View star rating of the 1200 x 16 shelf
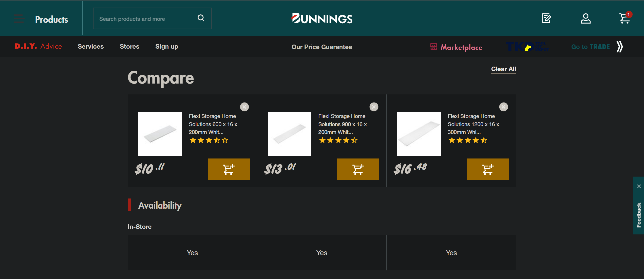The width and height of the screenshot is (644, 279). 468,140
